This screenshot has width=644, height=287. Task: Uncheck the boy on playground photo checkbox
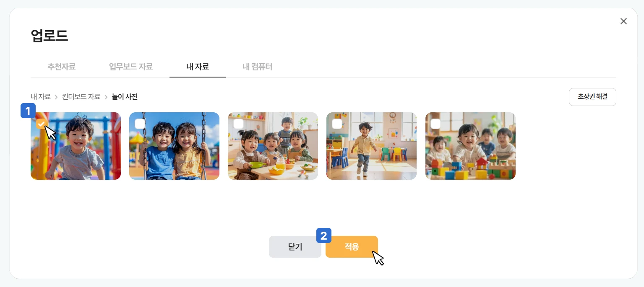coord(41,124)
